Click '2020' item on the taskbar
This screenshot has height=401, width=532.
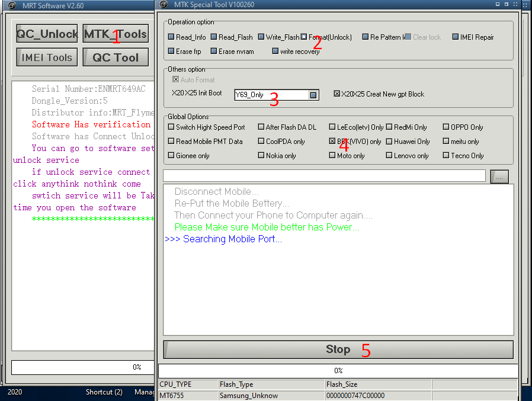pyautogui.click(x=15, y=392)
